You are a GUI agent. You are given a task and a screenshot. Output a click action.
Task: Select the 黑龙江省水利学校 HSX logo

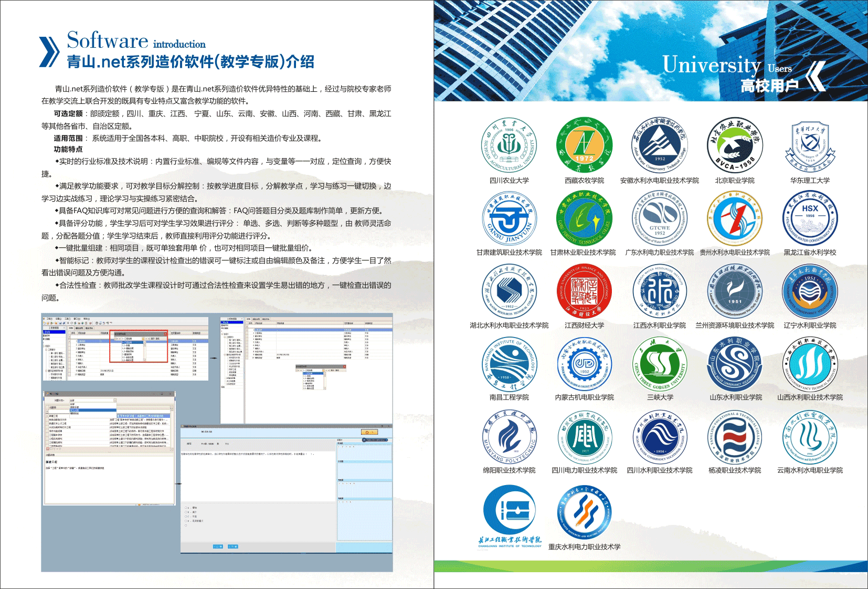[810, 217]
